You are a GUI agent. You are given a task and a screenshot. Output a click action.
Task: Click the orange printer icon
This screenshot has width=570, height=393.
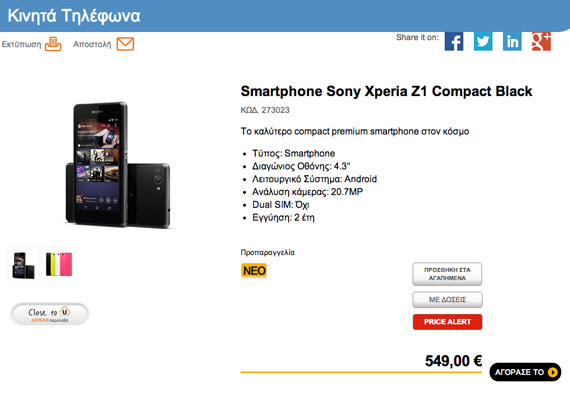click(53, 44)
